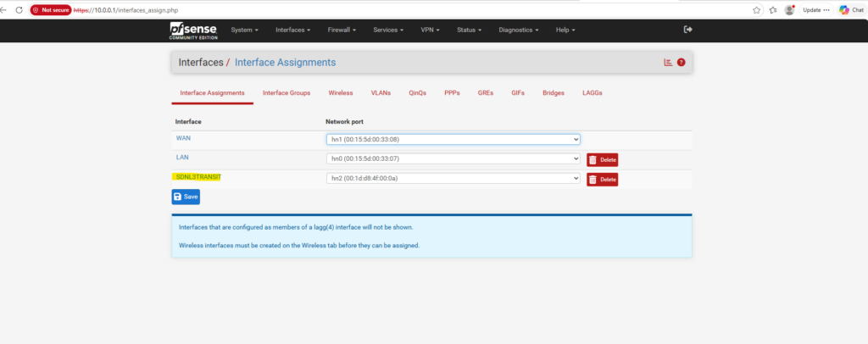Expand the Diagnostics menu
Image resolution: width=868 pixels, height=344 pixels.
tap(519, 30)
